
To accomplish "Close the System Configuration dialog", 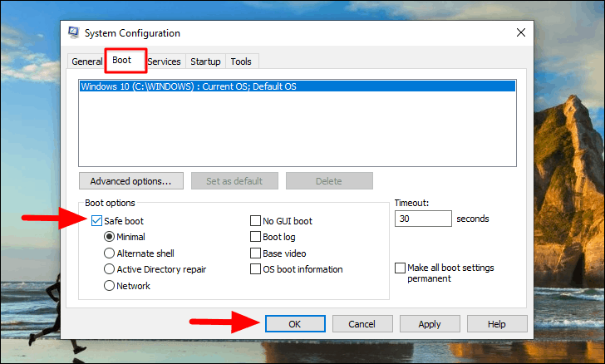I will pyautogui.click(x=521, y=32).
